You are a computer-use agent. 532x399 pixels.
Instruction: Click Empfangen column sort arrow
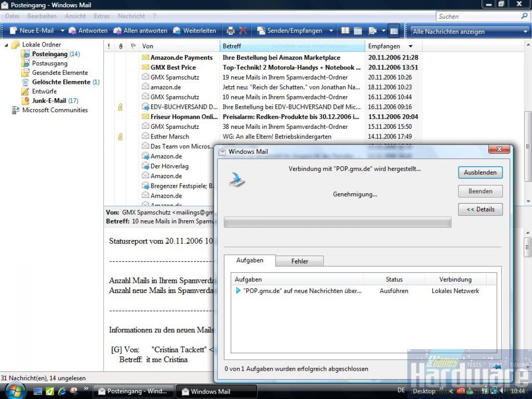pos(411,46)
